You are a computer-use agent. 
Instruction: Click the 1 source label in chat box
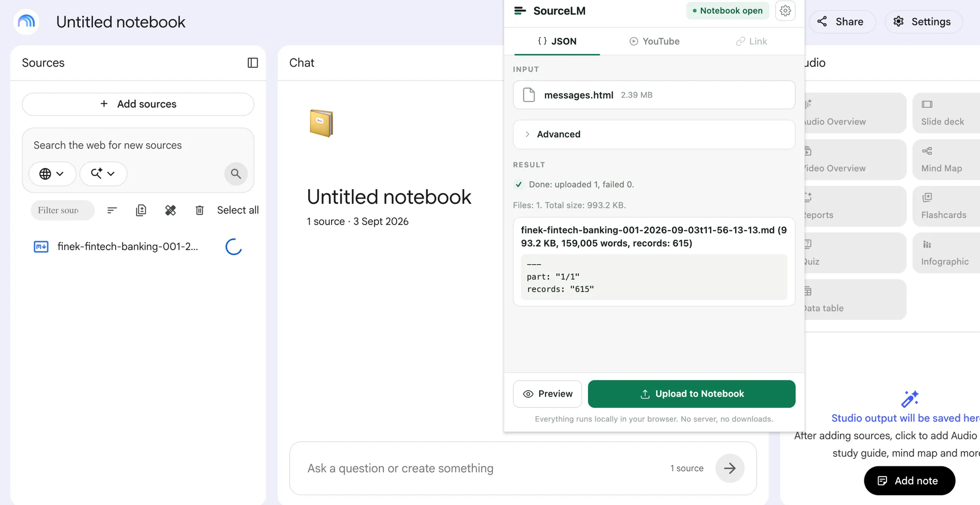tap(687, 468)
